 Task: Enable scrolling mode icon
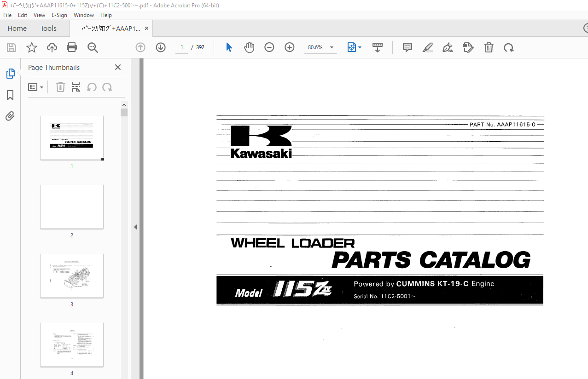378,47
